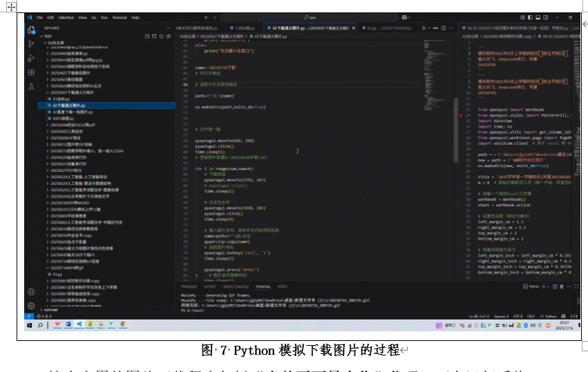Toggle the Primary Side Bar layout icon
This screenshot has width=588, height=372.
pos(530,17)
